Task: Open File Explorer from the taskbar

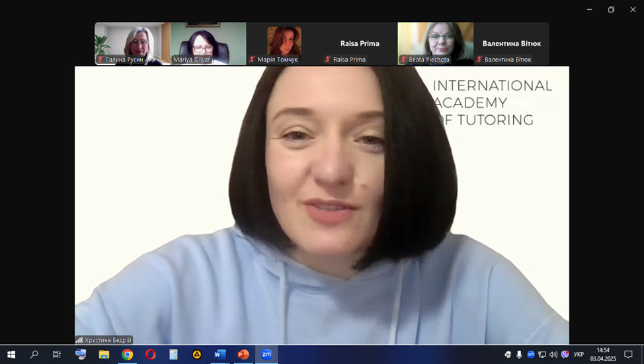Action: (104, 355)
